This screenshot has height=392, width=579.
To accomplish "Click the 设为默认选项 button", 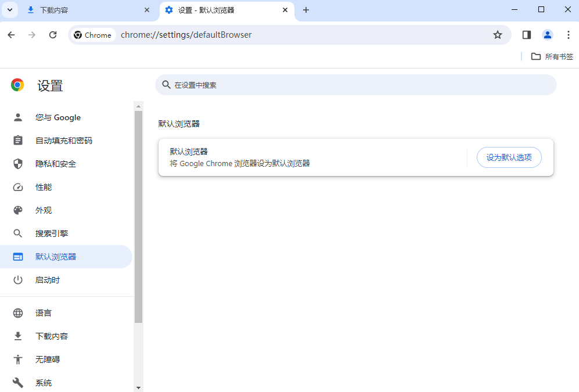I will pyautogui.click(x=509, y=157).
